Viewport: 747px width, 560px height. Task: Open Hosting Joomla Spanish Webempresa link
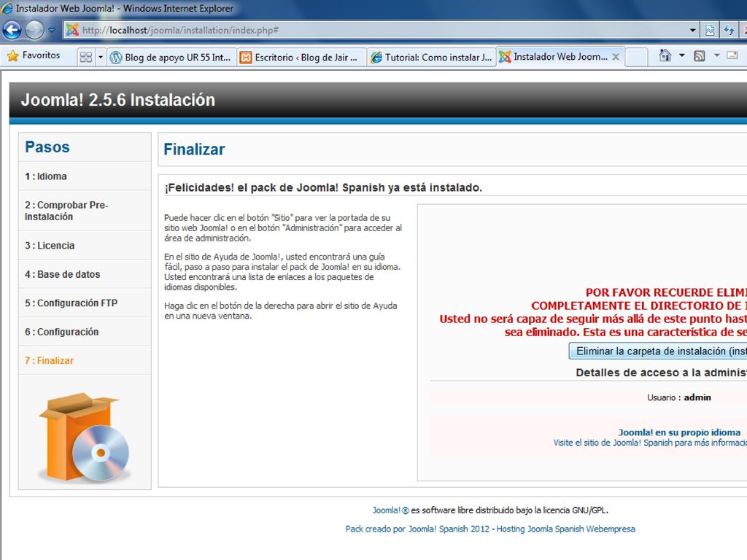click(x=565, y=529)
